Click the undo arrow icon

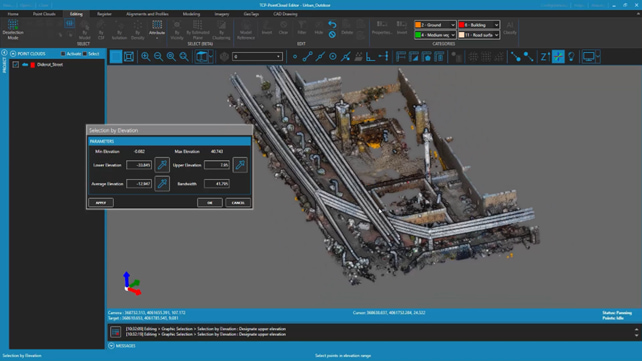(332, 25)
